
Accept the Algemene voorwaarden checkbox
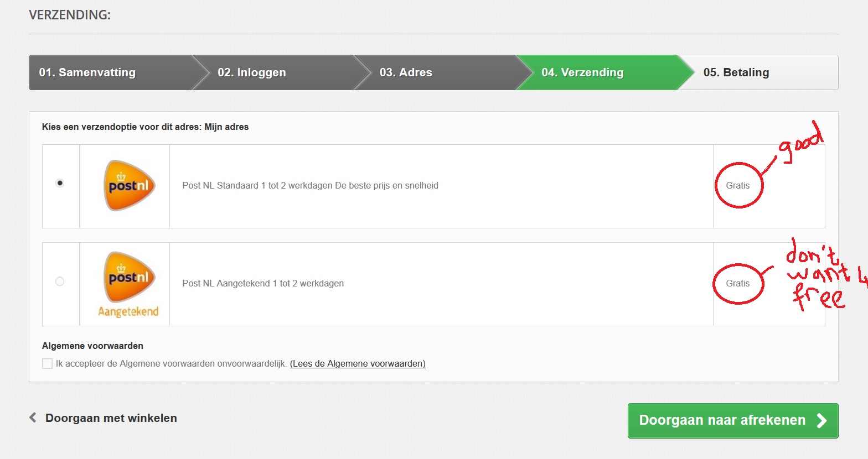(48, 363)
